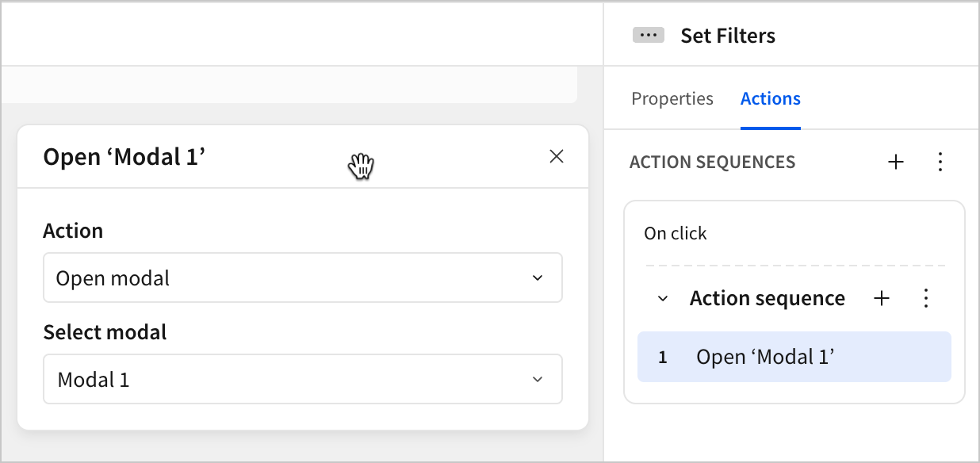Click the Open 'Modal 1' popup header
Viewport: 980px width, 463px height.
pyautogui.click(x=124, y=157)
